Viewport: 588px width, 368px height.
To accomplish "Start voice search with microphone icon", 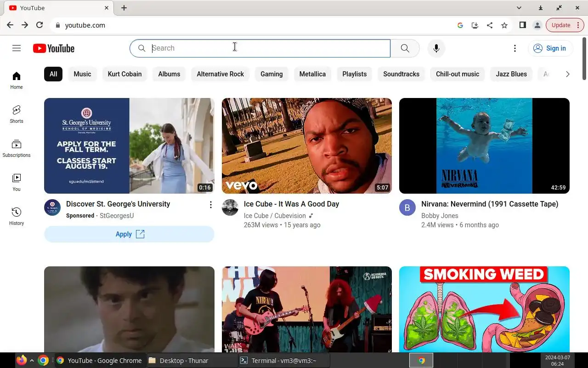I will [x=436, y=48].
